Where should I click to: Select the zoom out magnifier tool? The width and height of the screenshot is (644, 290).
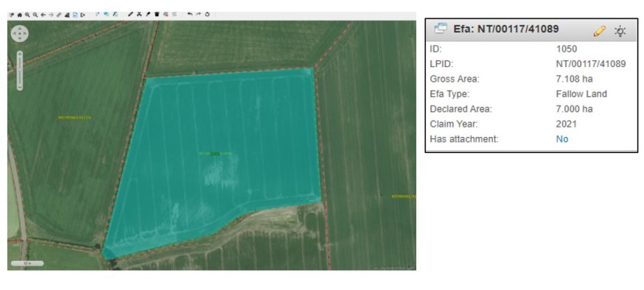35,15
